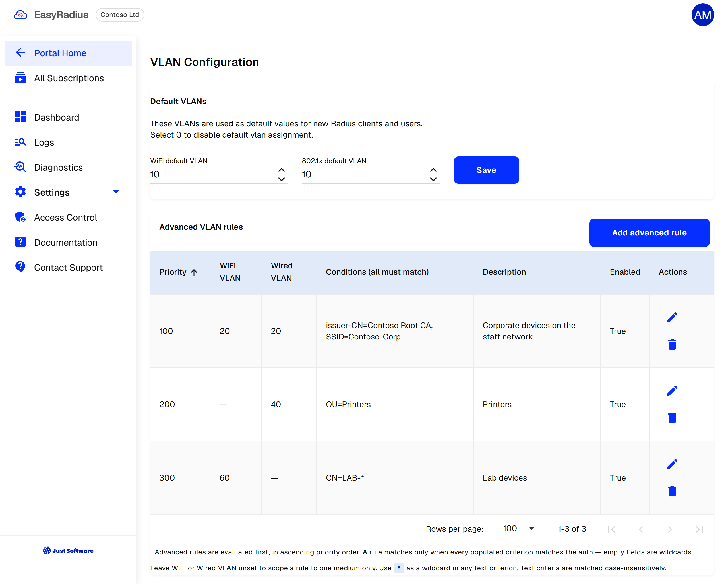Open the Logs page
The width and height of the screenshot is (728, 584).
coord(68,142)
